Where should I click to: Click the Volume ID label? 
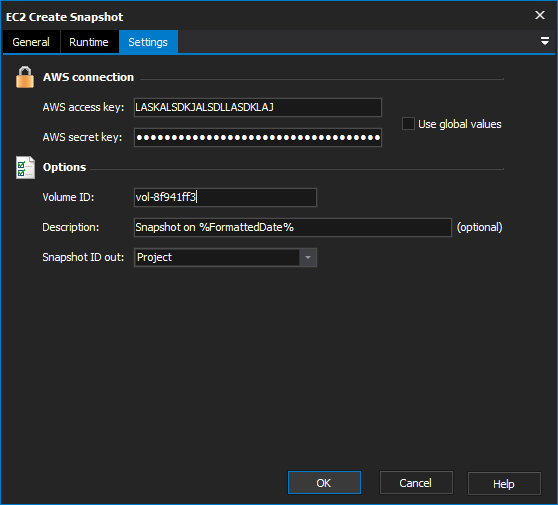68,197
